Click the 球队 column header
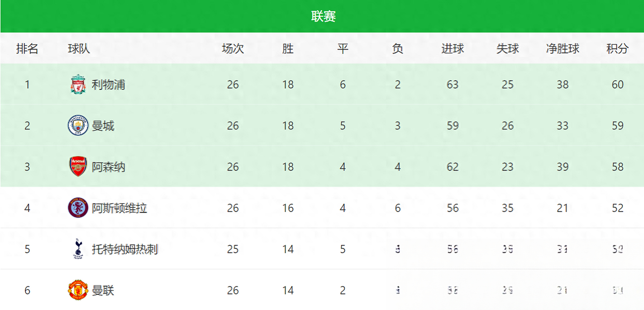Image resolution: width=644 pixels, height=310 pixels. 79,48
